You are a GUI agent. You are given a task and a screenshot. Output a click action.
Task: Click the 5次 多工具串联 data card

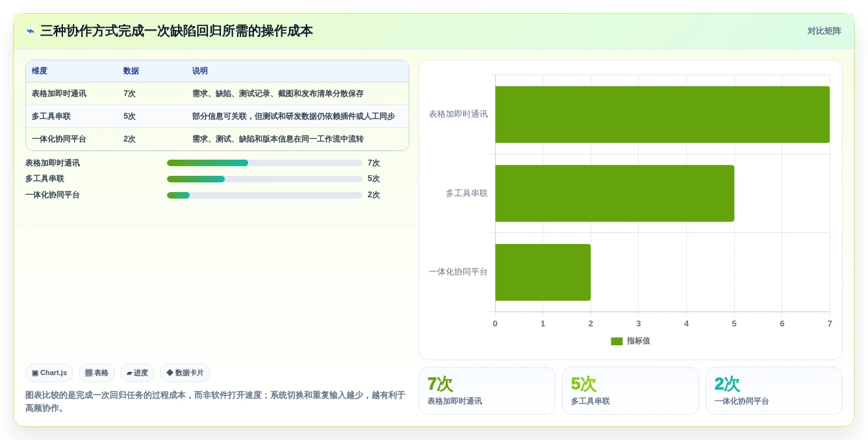630,391
